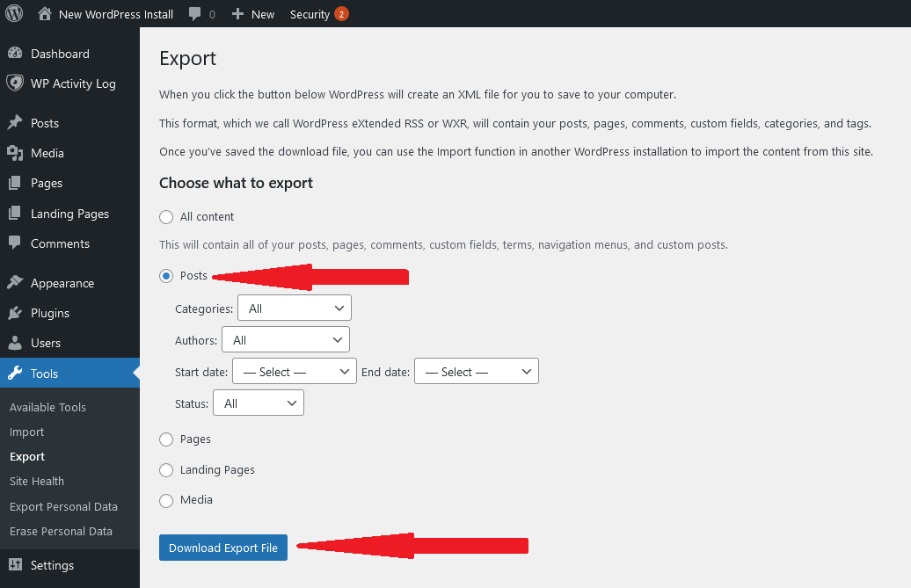
Task: Click the Pages icon in sidebar
Action: tap(15, 183)
